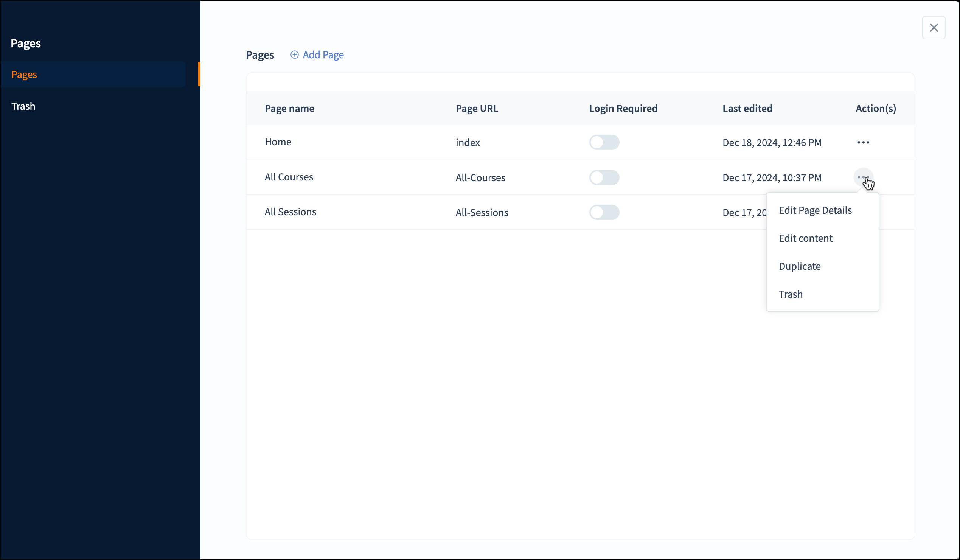Click the Add Page link
Image resolution: width=960 pixels, height=560 pixels.
coord(323,55)
